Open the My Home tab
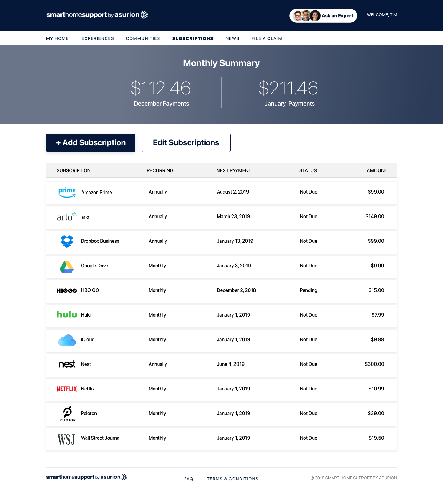The height and width of the screenshot is (504, 443). coord(57,38)
